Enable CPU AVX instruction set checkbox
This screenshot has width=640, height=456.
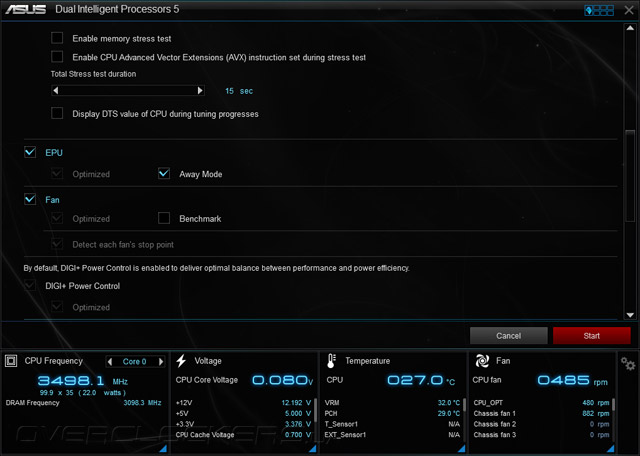(x=57, y=57)
